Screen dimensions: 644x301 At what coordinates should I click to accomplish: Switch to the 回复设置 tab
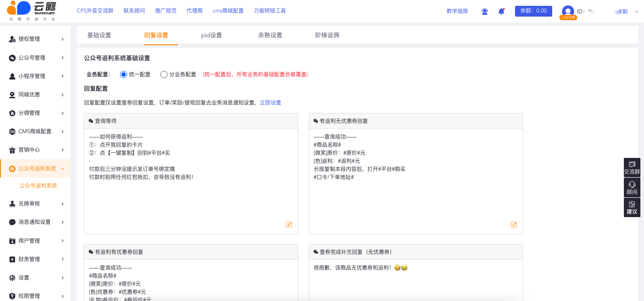156,35
